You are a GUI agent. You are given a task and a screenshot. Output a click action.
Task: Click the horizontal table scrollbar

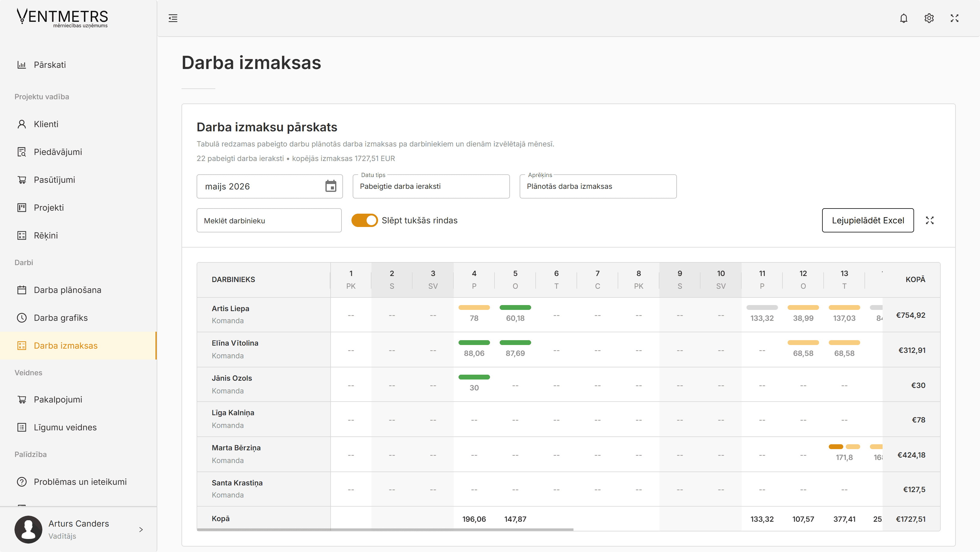click(x=385, y=530)
